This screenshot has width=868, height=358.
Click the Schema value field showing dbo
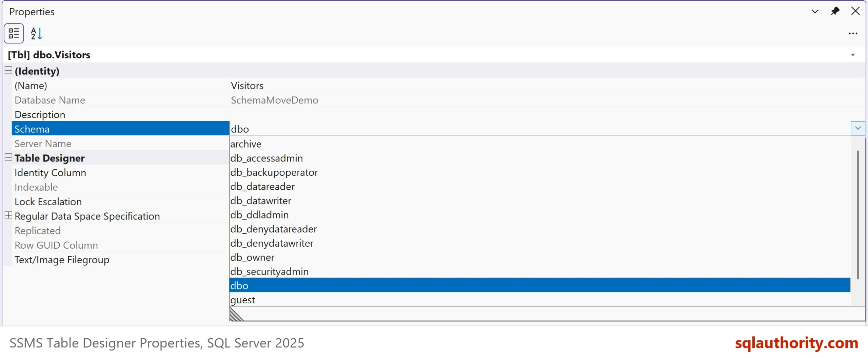click(x=540, y=129)
